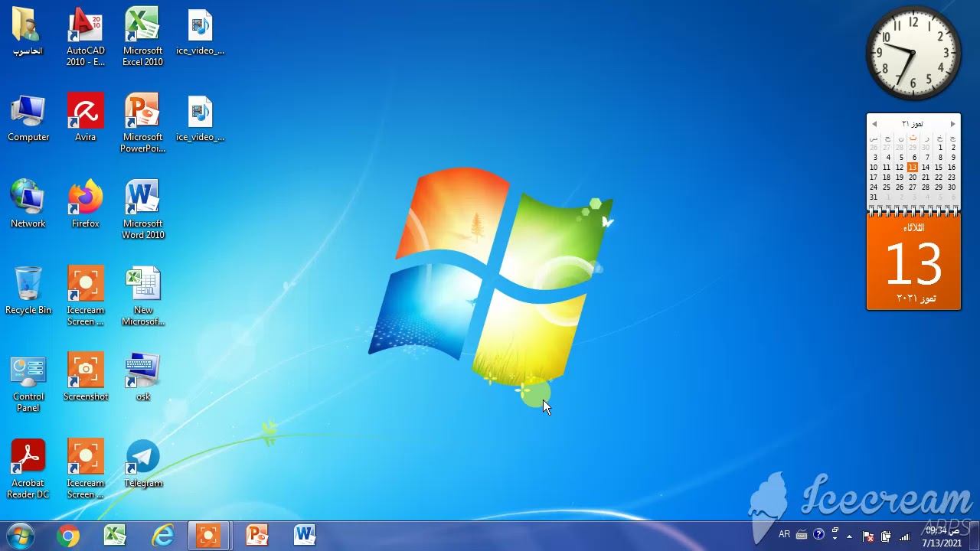980x551 pixels.
Task: Click the calendar month title header
Action: click(x=913, y=124)
